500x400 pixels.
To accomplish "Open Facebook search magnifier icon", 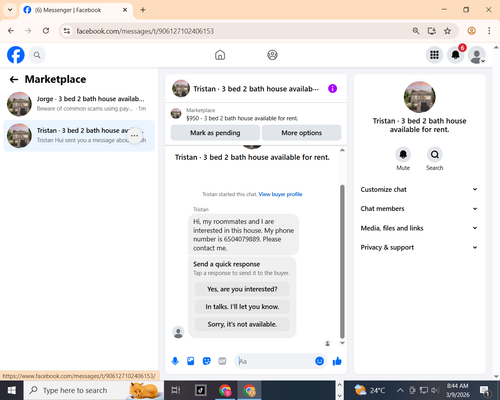I will click(x=37, y=55).
